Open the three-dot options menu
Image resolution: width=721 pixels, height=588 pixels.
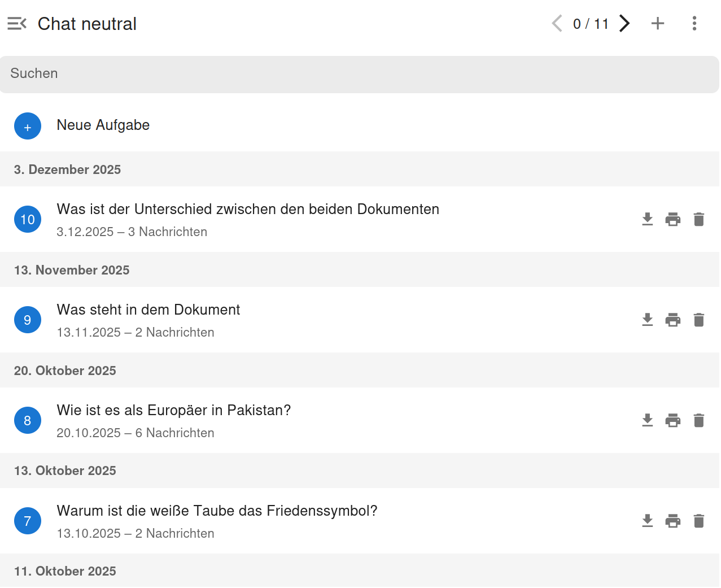[x=694, y=23]
